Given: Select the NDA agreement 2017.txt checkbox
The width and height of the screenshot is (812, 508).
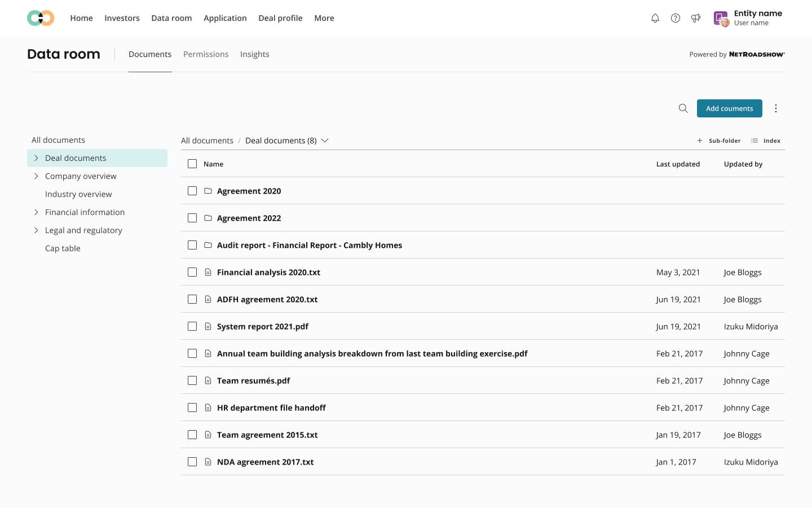Looking at the screenshot, I should [192, 462].
